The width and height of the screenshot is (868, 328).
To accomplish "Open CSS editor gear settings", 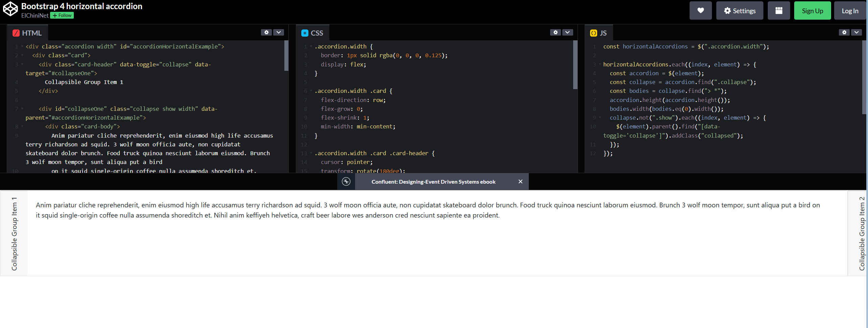I will click(x=556, y=32).
